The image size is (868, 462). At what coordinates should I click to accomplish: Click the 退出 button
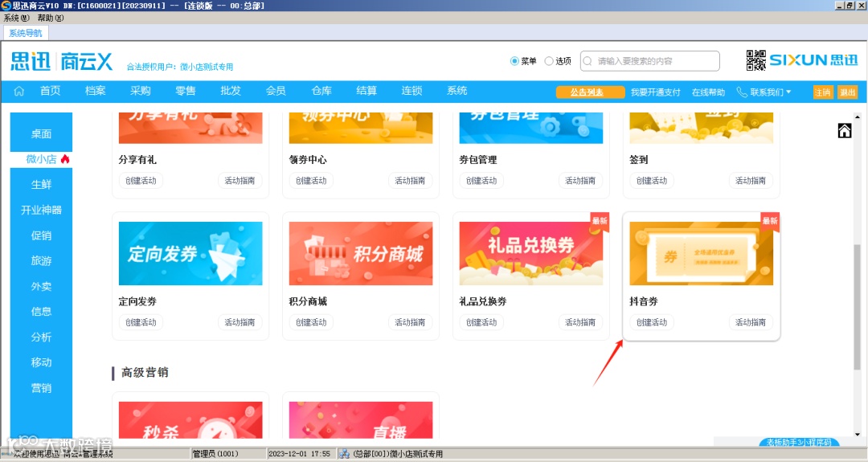pyautogui.click(x=848, y=92)
